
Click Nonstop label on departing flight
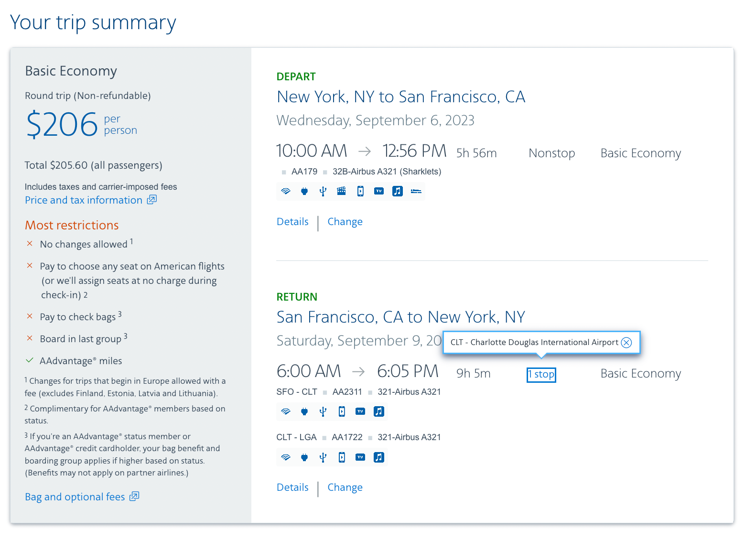[x=552, y=153]
